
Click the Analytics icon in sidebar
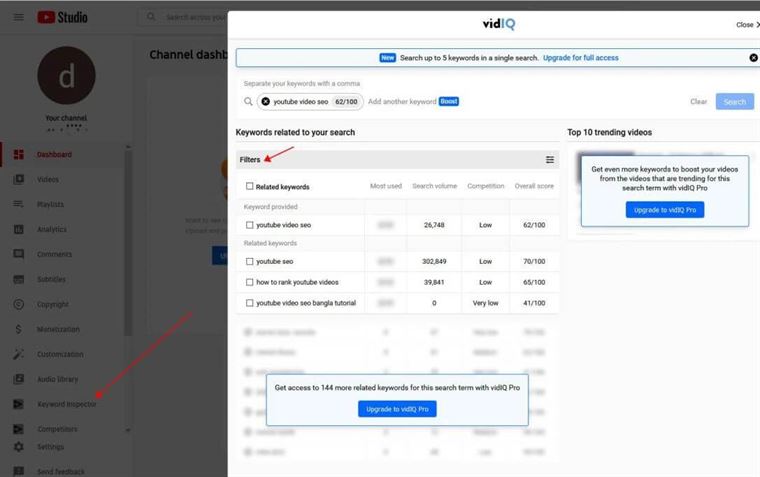coord(18,229)
